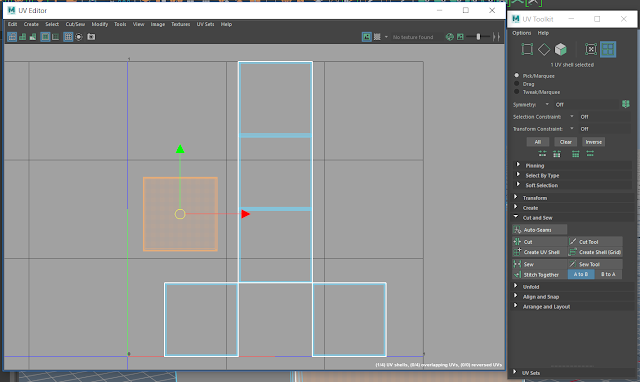640x382 pixels.
Task: Click the globe texture refresh icon
Action: (x=449, y=37)
